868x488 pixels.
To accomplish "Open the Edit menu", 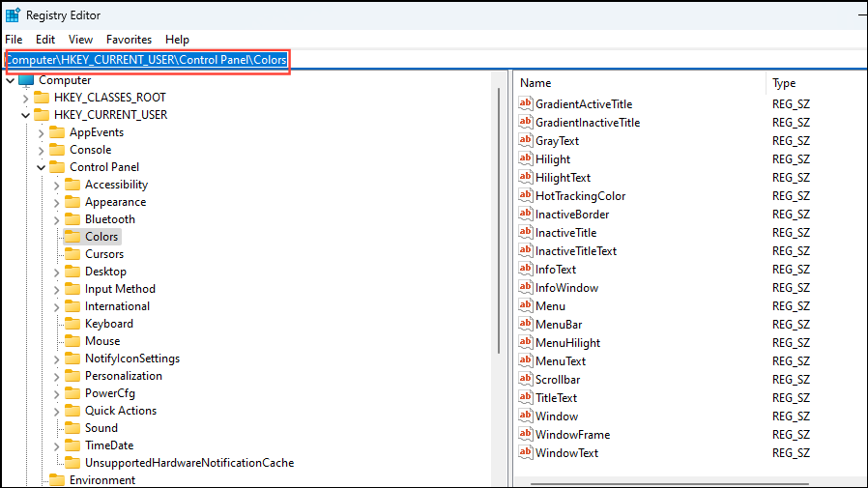I will [45, 40].
